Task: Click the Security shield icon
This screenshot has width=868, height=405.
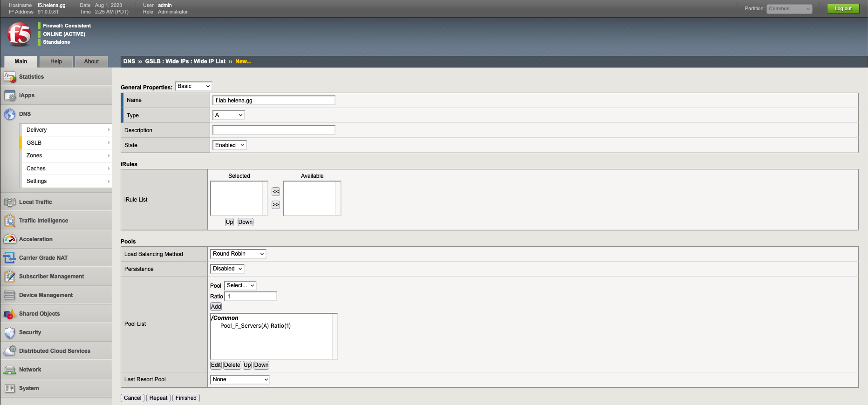Action: 10,332
